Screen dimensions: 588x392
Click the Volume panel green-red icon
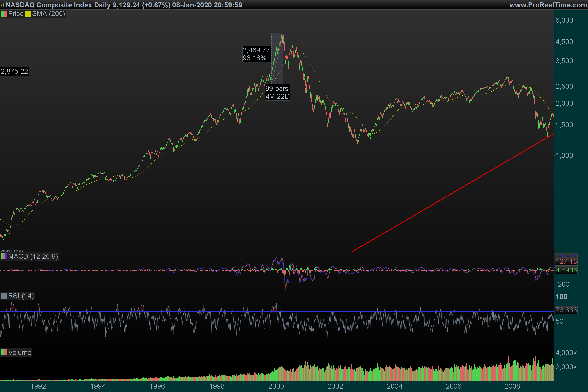pos(4,353)
